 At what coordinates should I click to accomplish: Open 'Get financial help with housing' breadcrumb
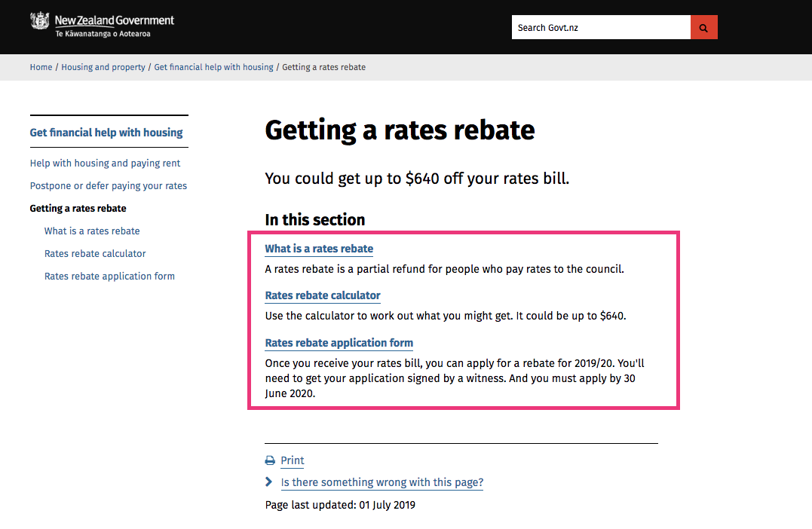[x=213, y=67]
